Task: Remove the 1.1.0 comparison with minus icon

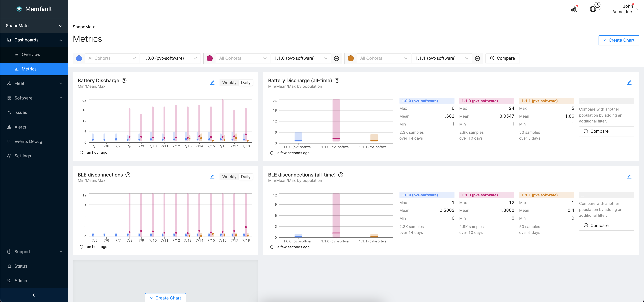Action: 336,58
